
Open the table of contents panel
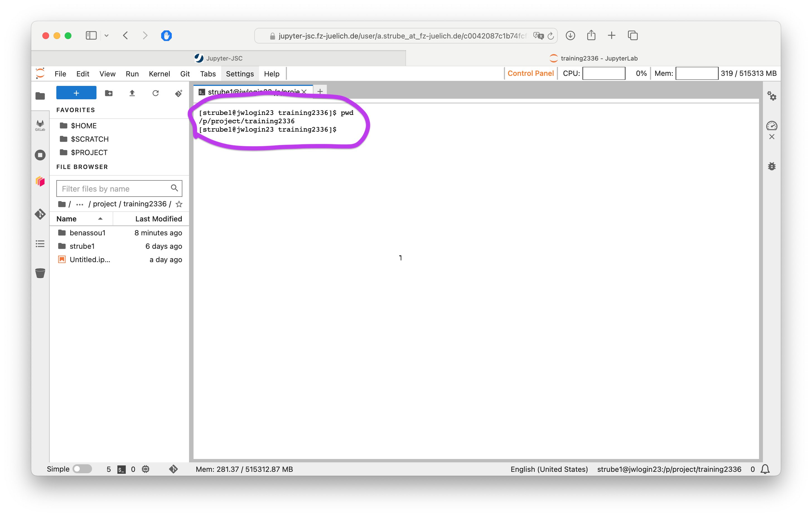point(40,244)
